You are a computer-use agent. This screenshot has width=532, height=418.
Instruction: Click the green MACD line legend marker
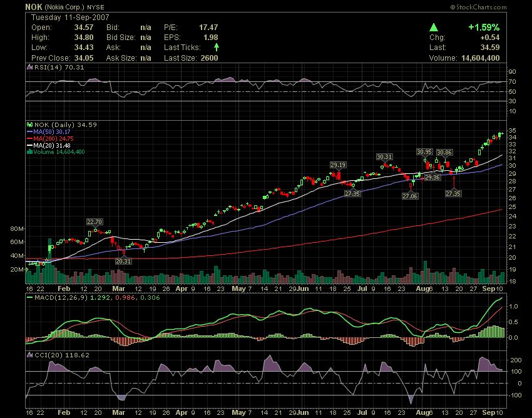[x=30, y=298]
